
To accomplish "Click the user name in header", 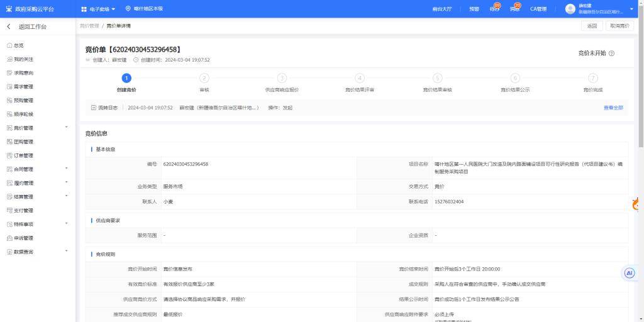I will (584, 6).
